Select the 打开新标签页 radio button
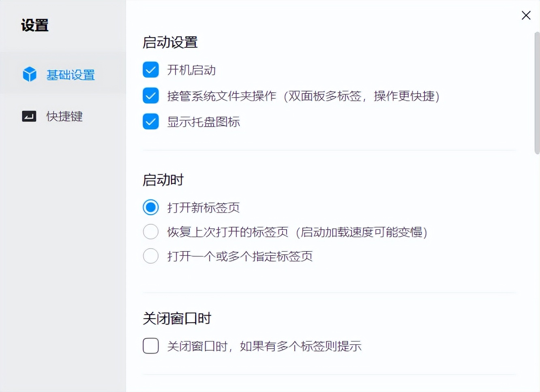The width and height of the screenshot is (540, 392). 150,207
